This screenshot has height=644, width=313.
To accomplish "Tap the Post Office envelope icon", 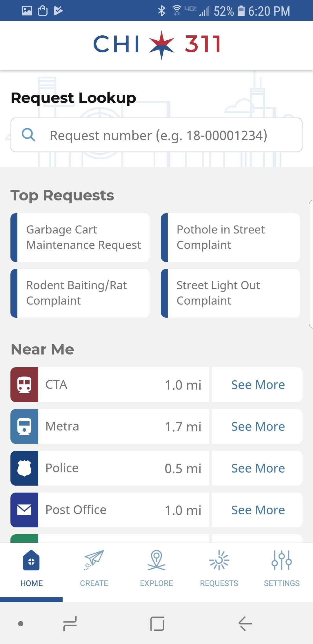I will (x=24, y=510).
